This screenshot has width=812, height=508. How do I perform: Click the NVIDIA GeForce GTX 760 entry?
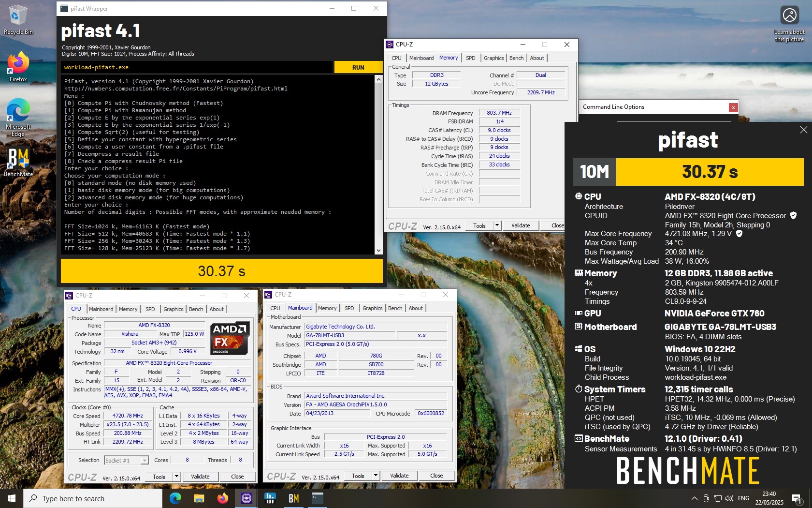click(714, 314)
